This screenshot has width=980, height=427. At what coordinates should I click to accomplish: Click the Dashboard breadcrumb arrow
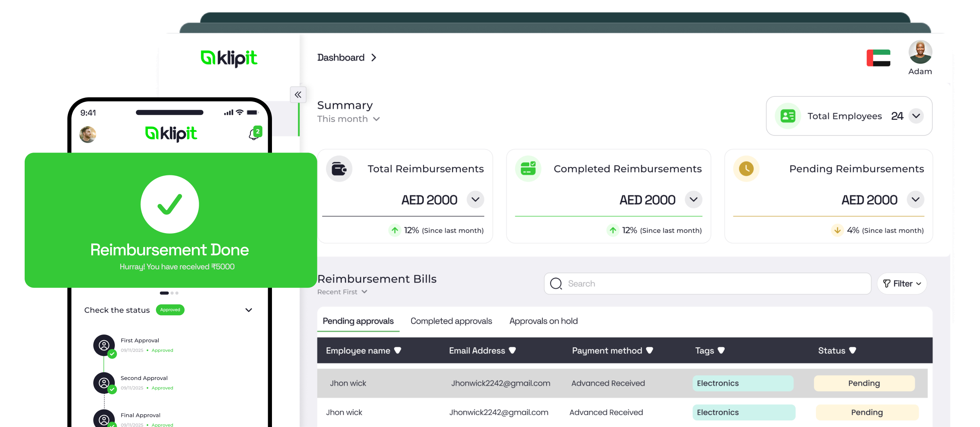(x=374, y=58)
